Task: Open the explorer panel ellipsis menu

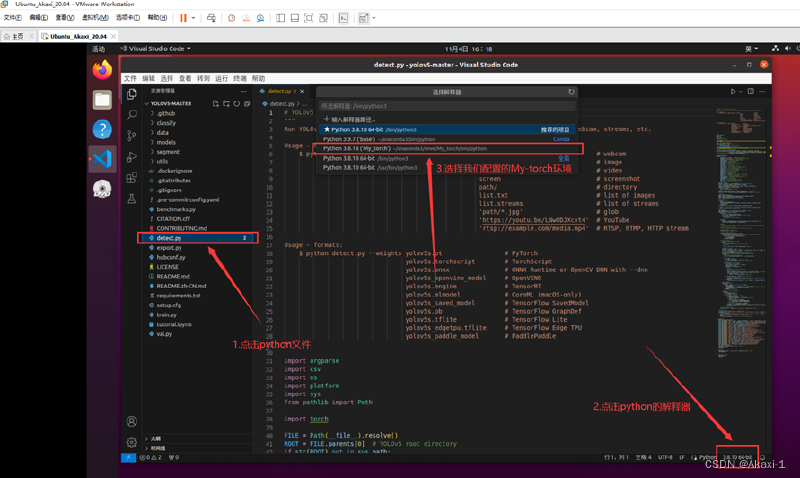Action: coord(243,91)
